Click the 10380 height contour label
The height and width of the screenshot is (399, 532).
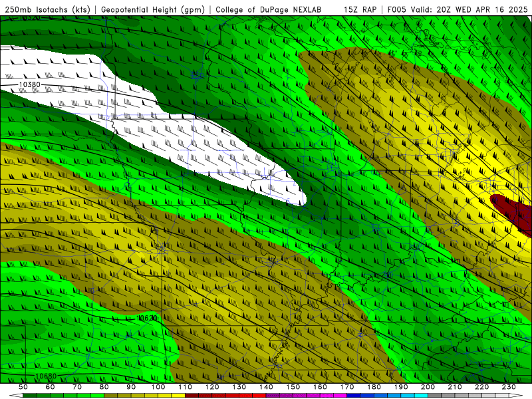click(29, 84)
